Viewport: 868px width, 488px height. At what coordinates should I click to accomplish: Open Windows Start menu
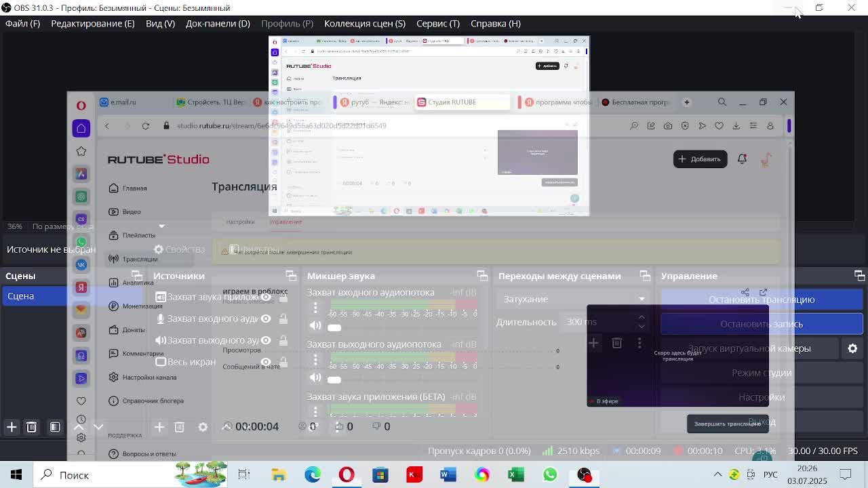tap(16, 474)
